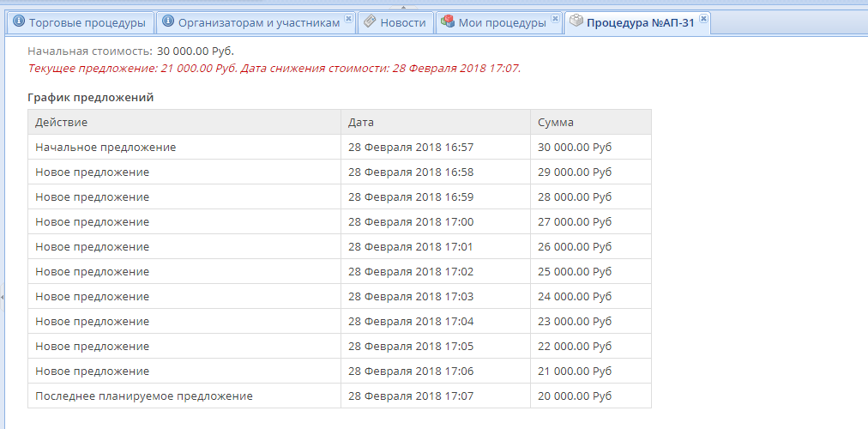Viewport: 868px width, 429px height.
Task: Click the info icon on Организаторам и участникам tab
Action: (x=168, y=22)
